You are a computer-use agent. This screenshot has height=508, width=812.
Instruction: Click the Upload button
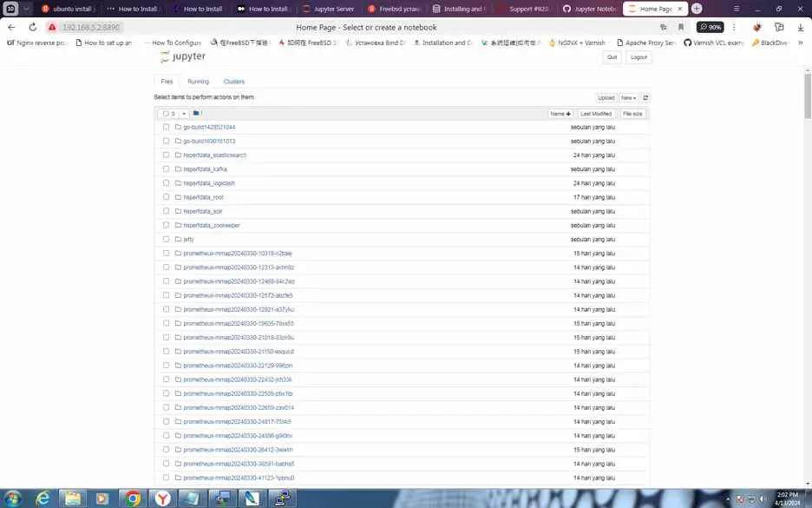(606, 97)
